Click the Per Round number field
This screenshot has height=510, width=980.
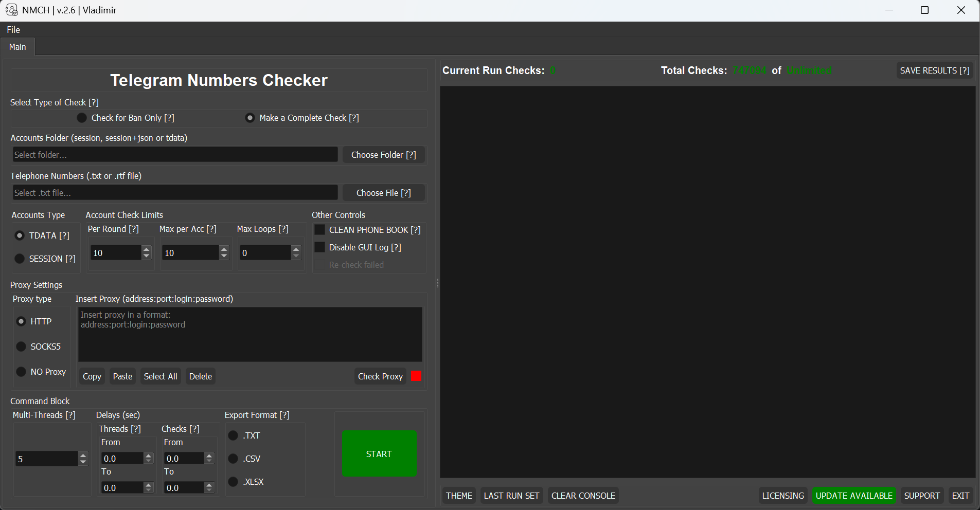coord(116,252)
